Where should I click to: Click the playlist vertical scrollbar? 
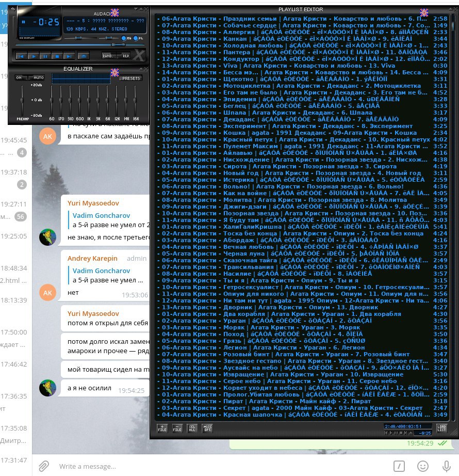coord(453,217)
